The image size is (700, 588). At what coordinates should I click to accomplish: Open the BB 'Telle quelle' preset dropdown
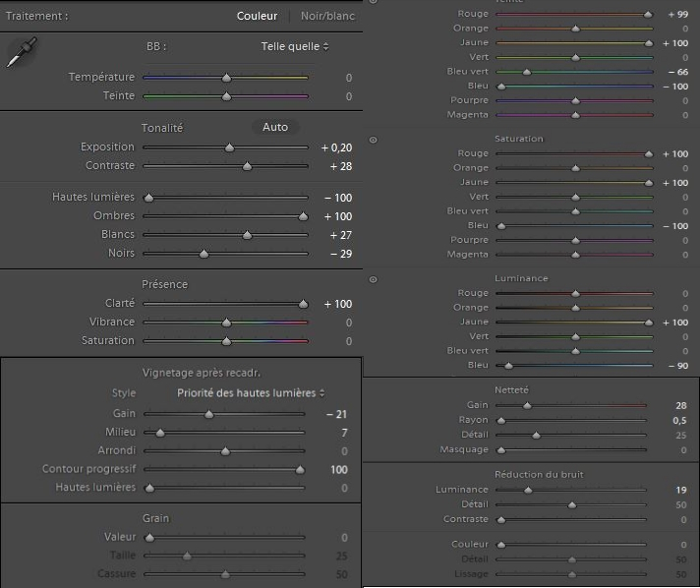(x=295, y=46)
